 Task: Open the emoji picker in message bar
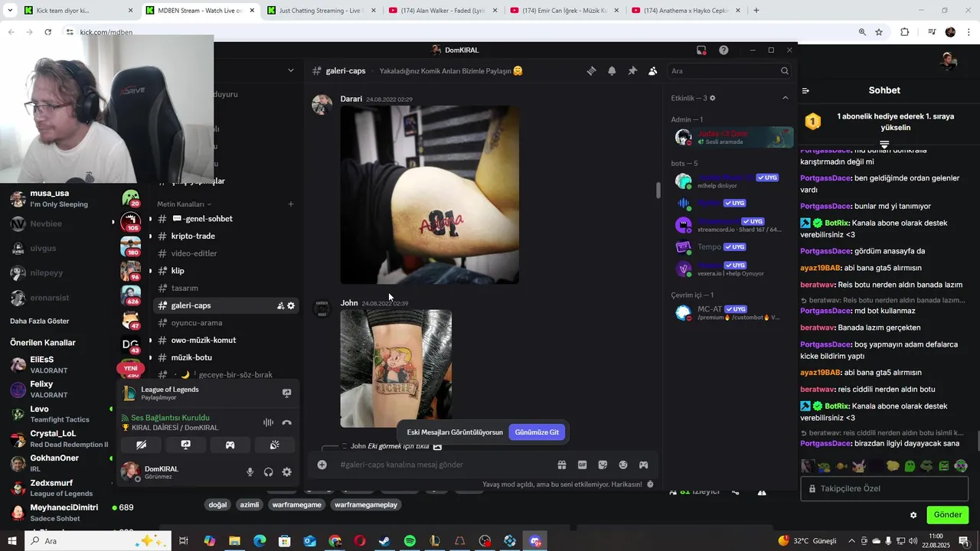point(623,465)
